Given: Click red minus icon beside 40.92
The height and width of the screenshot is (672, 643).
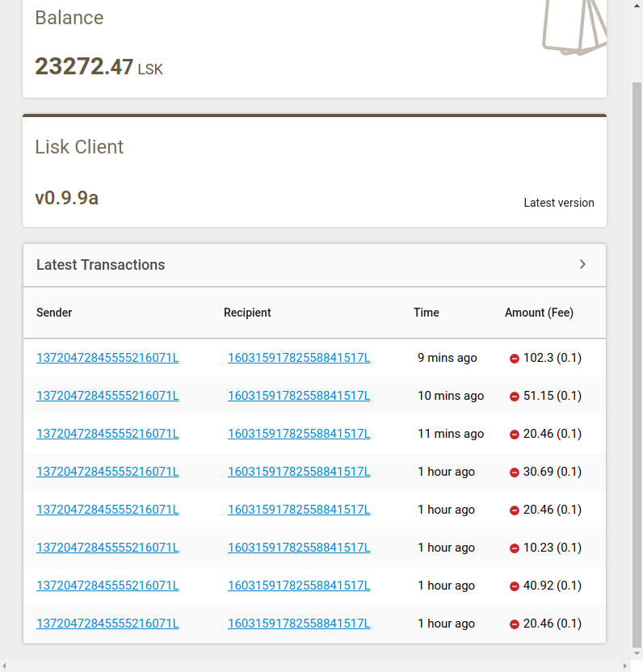Looking at the screenshot, I should (x=515, y=586).
